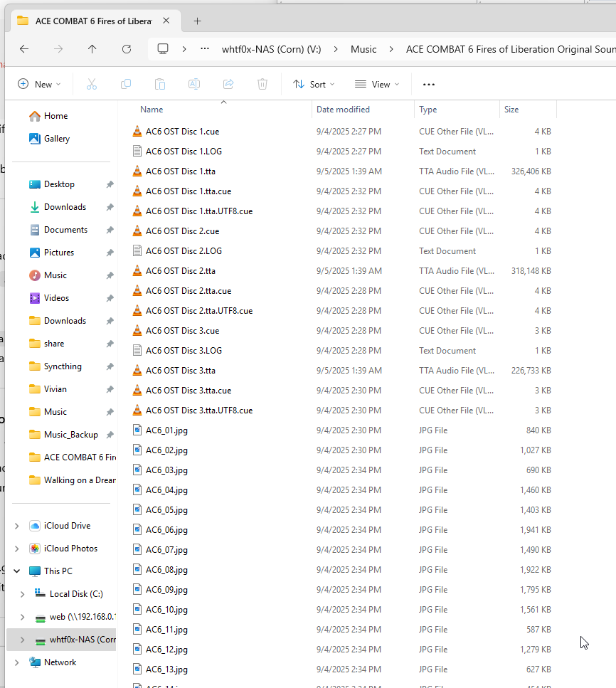Image resolution: width=616 pixels, height=688 pixels.
Task: Select file AC6 OST Disc 1.tta
Action: tap(180, 171)
